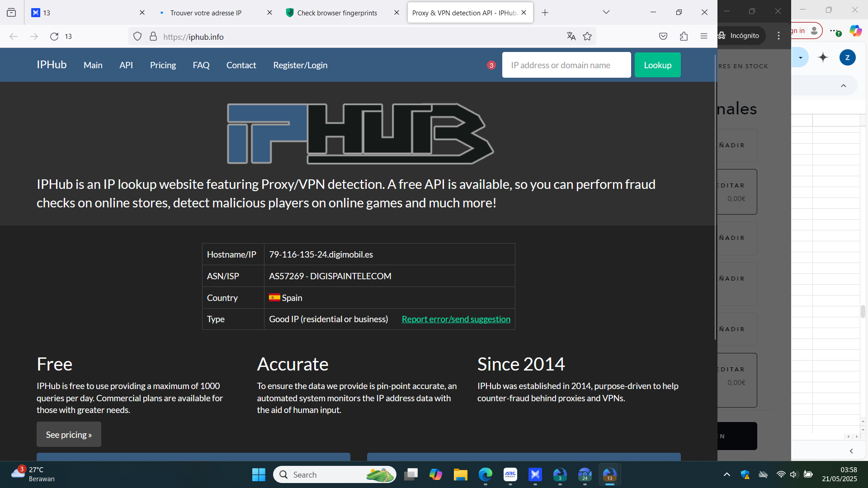Select the hostname 79-116-135-24.digimobil.es text
868x488 pixels.
[x=321, y=254]
